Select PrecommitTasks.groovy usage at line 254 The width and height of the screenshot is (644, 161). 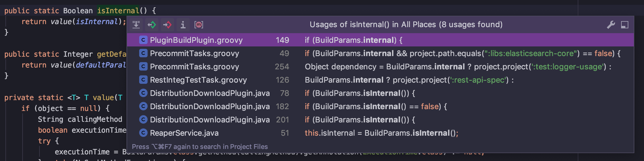194,67
